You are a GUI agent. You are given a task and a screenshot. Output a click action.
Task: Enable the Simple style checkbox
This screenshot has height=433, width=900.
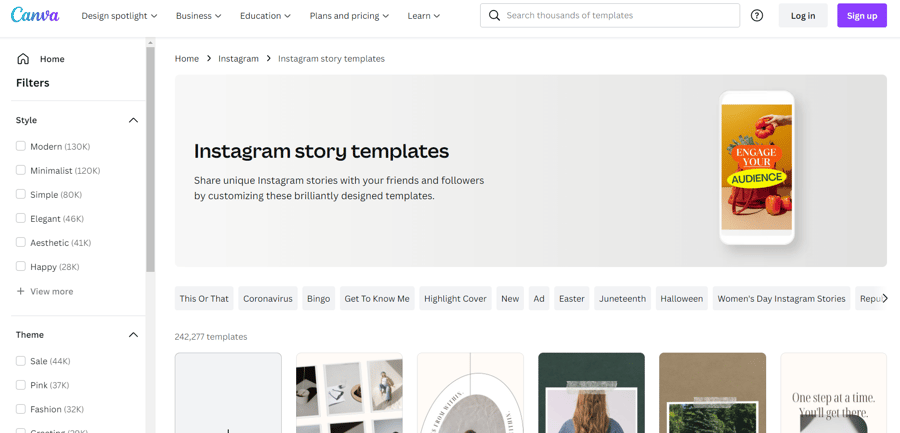click(21, 195)
